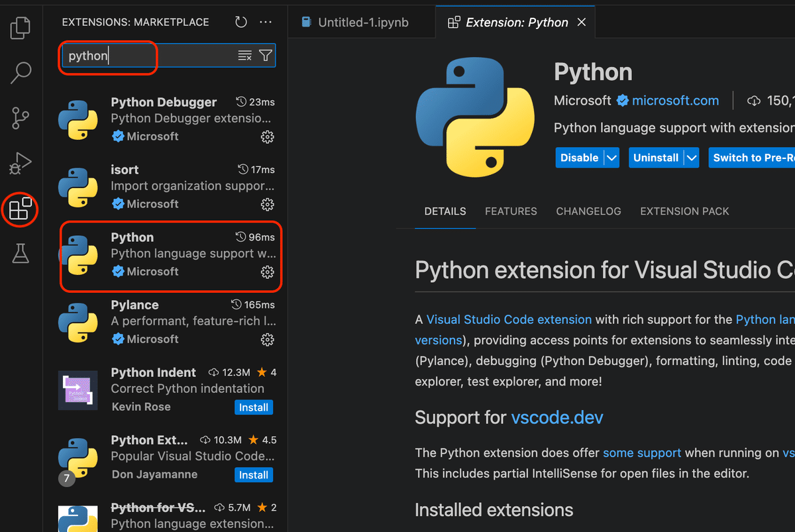Open the EXTENSION PACK tab
This screenshot has width=795, height=532.
coord(684,211)
